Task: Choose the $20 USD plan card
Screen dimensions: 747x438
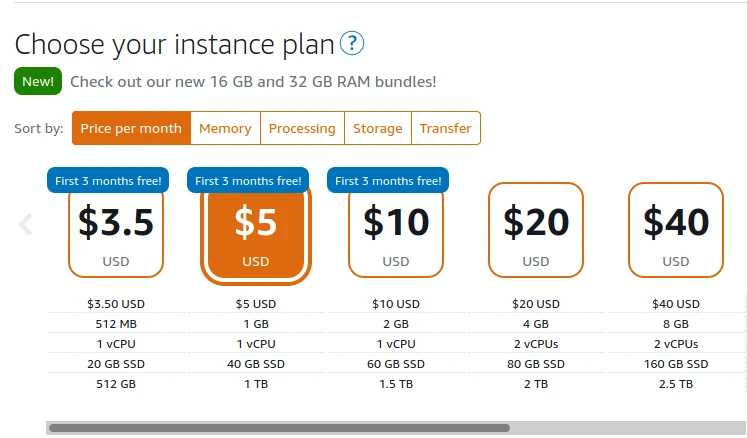Action: [x=536, y=230]
